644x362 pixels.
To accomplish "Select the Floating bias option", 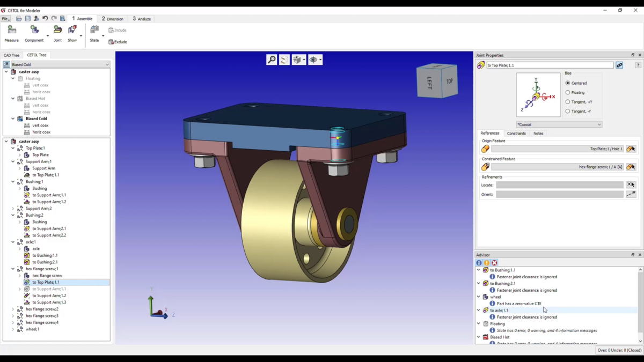I will point(568,92).
